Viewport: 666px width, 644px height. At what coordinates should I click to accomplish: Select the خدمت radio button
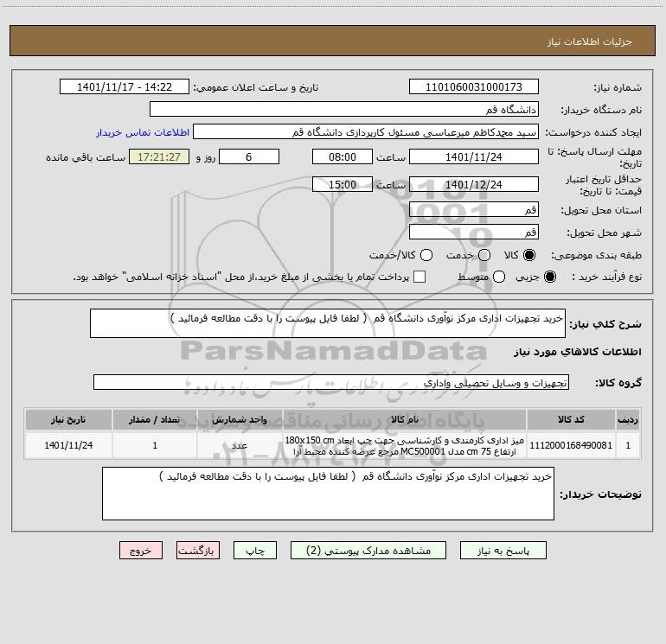(x=484, y=255)
